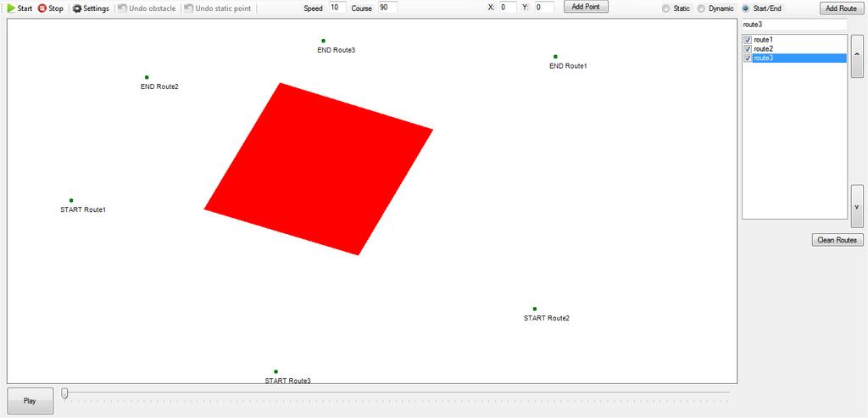The width and height of the screenshot is (868, 418).
Task: Select route2 in the routes list
Action: tap(764, 48)
